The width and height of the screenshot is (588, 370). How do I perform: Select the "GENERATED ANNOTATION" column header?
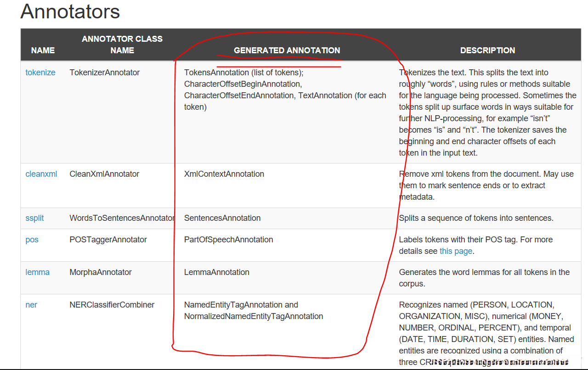[x=287, y=50]
